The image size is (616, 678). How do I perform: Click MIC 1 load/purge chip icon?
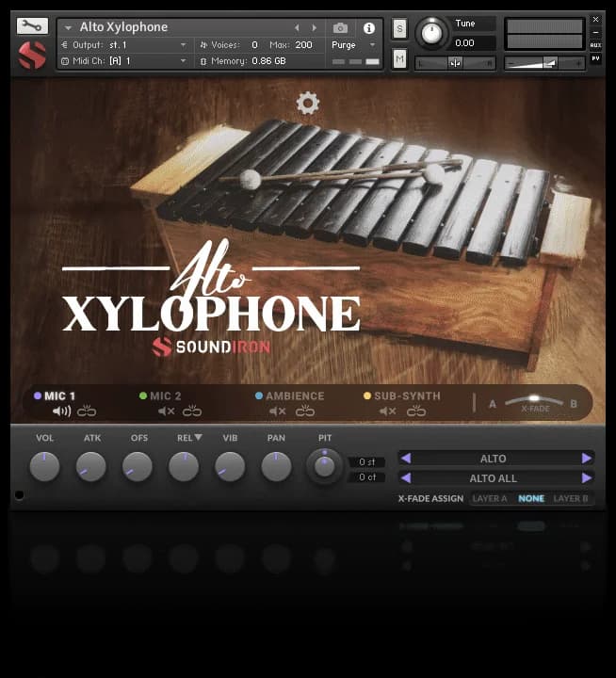[87, 411]
